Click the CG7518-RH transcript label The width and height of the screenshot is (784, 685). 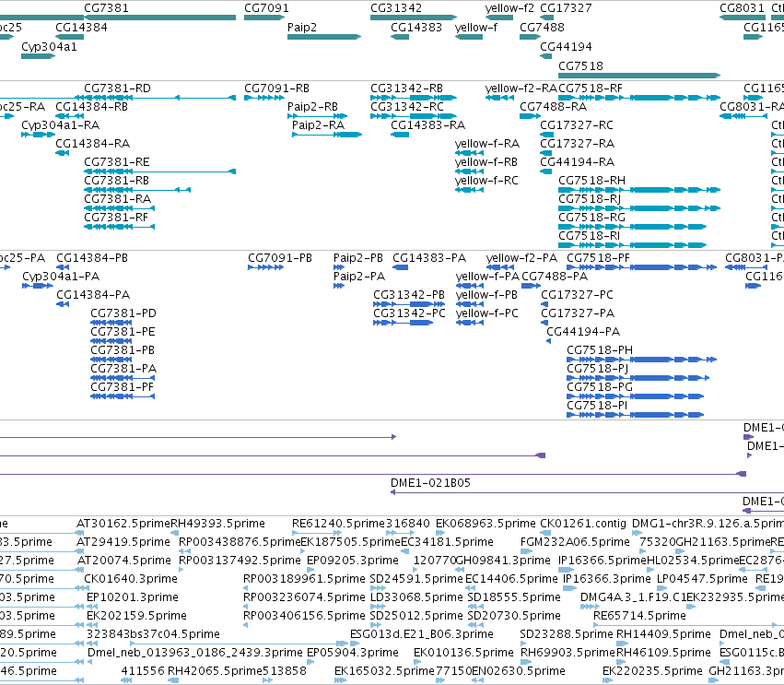(591, 181)
